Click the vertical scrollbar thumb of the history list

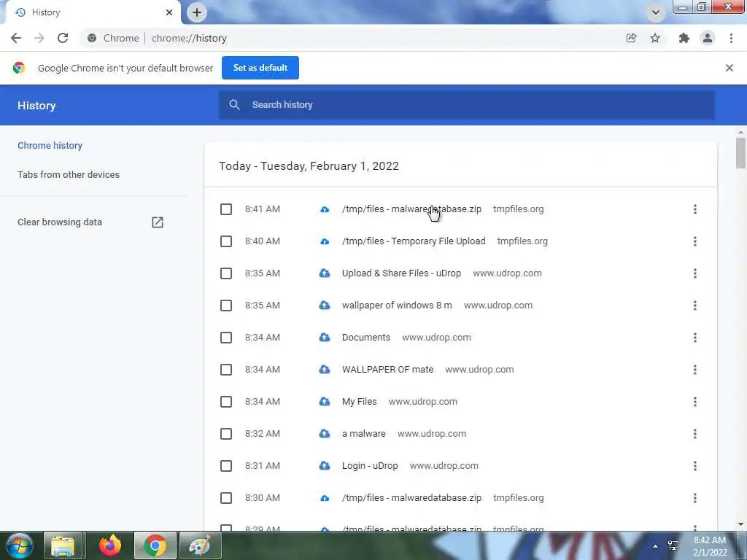[740, 152]
